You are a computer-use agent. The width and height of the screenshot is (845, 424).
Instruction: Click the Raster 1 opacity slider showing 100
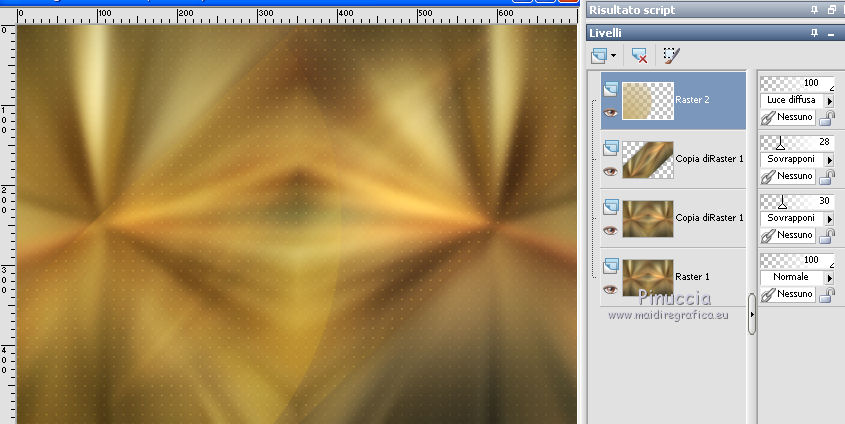point(797,260)
